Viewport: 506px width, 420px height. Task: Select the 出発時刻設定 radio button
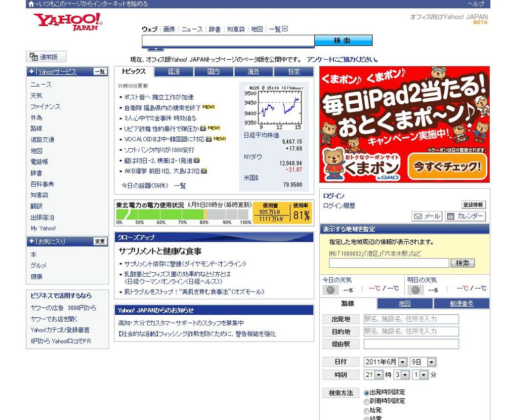[367, 393]
